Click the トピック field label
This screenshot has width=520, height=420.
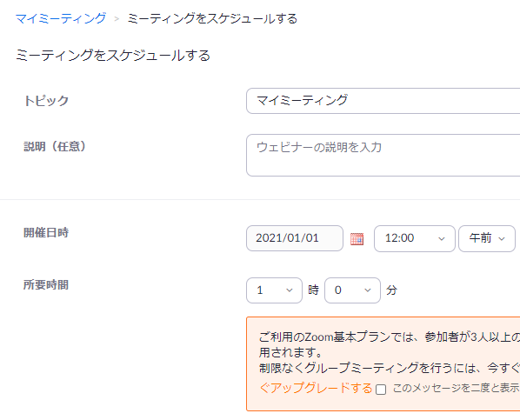(x=46, y=101)
